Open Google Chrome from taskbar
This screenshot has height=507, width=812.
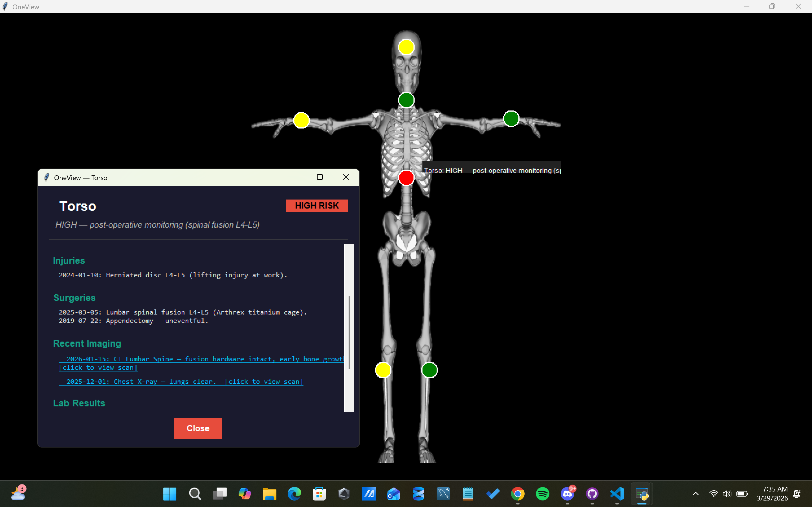point(517,493)
